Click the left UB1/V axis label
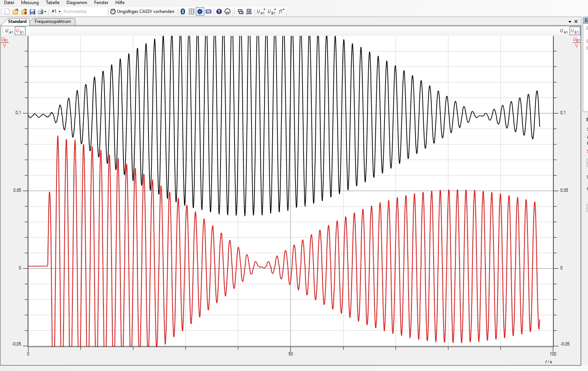The image size is (588, 371). tap(4, 42)
